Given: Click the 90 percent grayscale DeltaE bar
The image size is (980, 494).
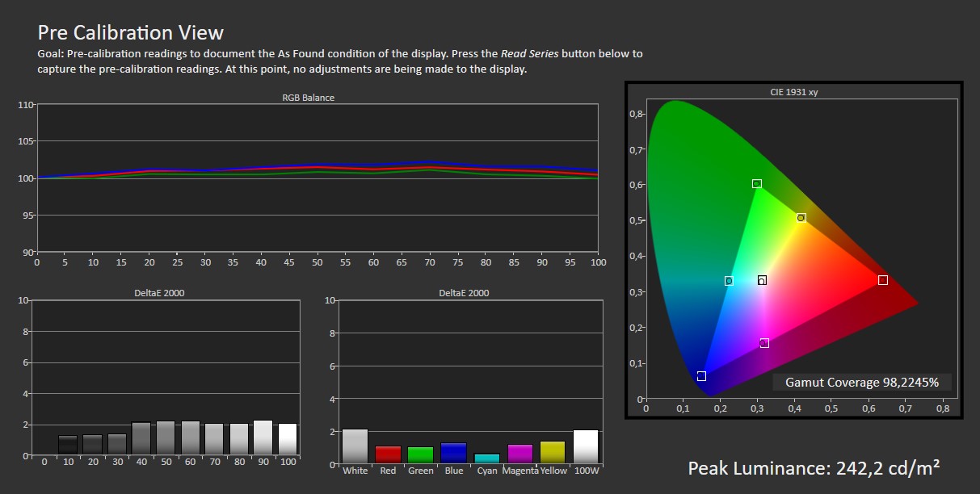Looking at the screenshot, I should point(263,437).
